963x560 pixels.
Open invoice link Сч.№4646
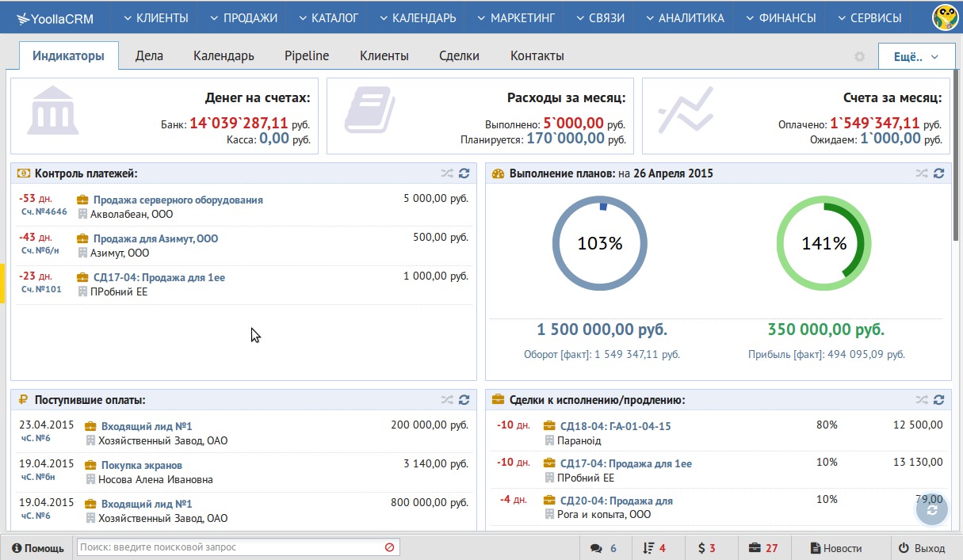(44, 212)
